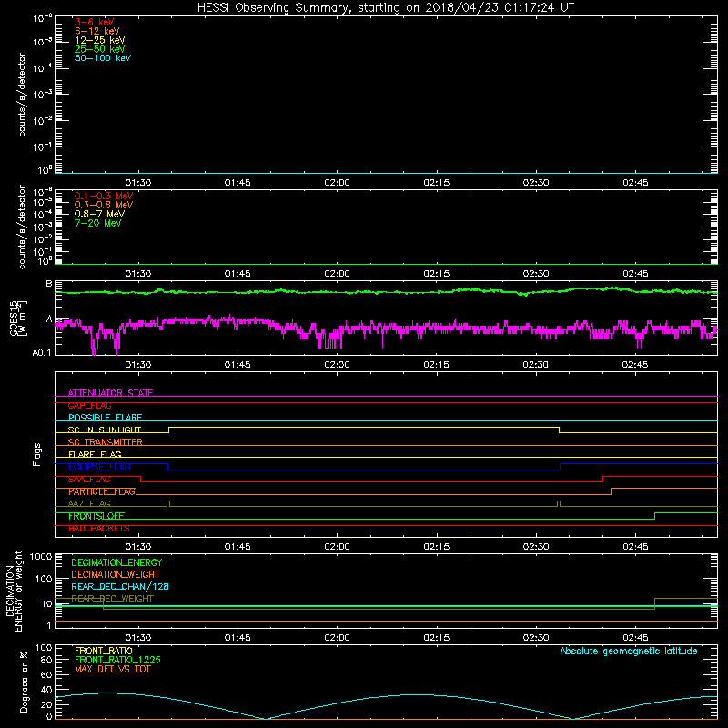Click the blue ECLIPSE_FLAG label
The image size is (728, 728).
tap(99, 467)
